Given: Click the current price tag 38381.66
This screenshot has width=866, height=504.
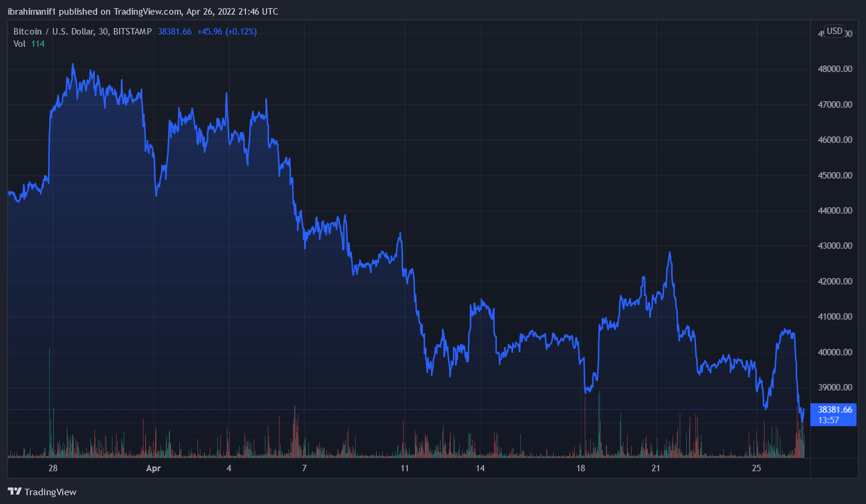Looking at the screenshot, I should tap(834, 410).
